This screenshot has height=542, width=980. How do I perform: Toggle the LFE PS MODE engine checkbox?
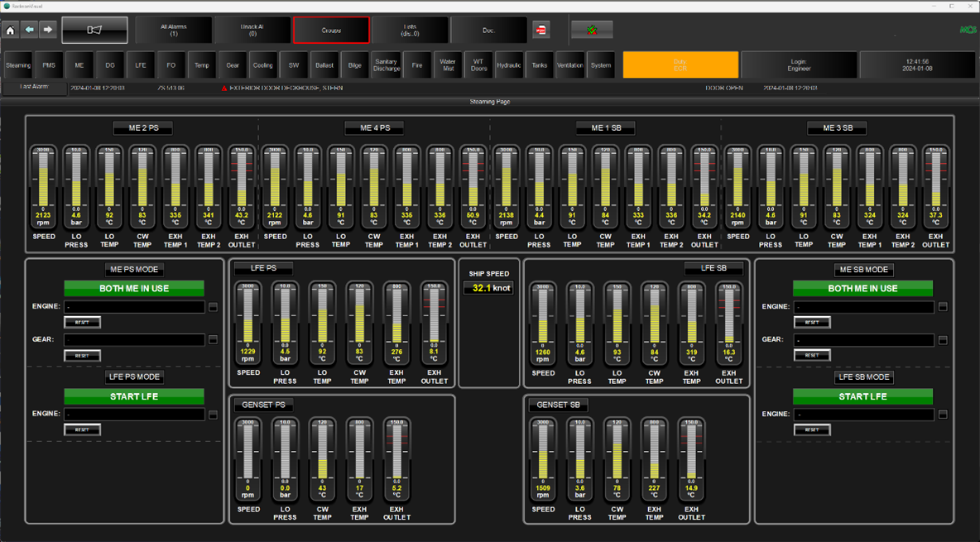pyautogui.click(x=213, y=414)
